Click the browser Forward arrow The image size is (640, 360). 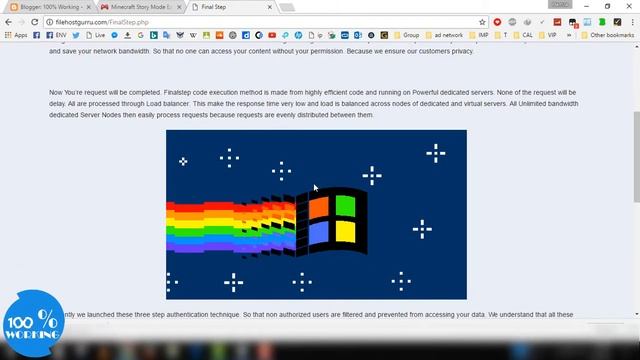tap(21, 22)
